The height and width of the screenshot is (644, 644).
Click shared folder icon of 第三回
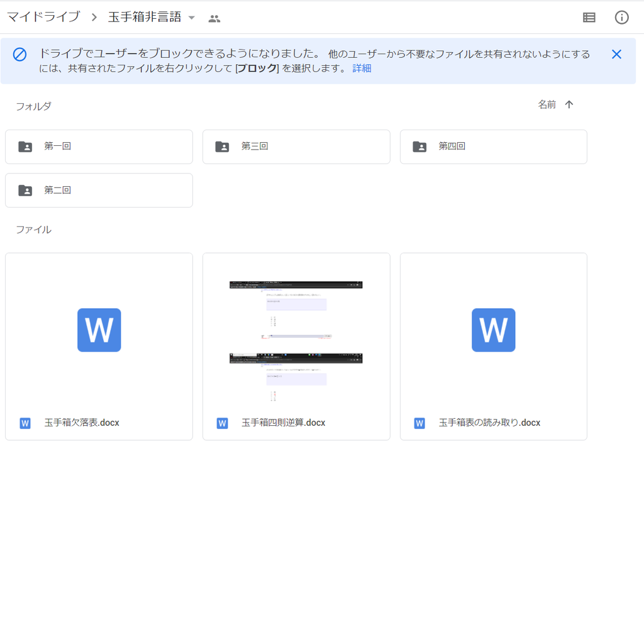pyautogui.click(x=222, y=147)
